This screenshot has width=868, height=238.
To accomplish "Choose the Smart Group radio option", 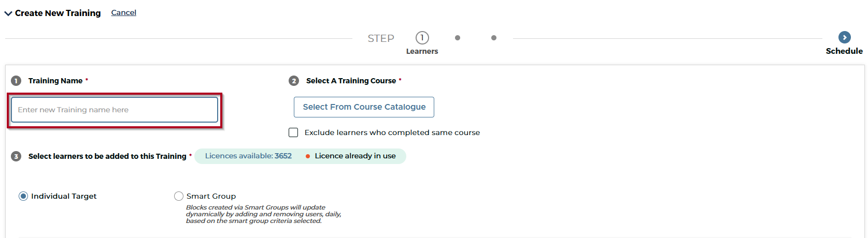I will point(179,196).
